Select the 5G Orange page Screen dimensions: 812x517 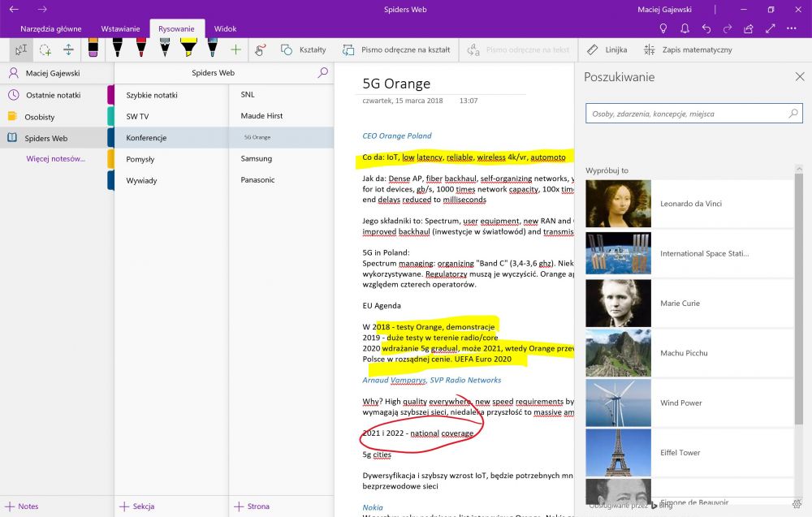[x=281, y=137]
